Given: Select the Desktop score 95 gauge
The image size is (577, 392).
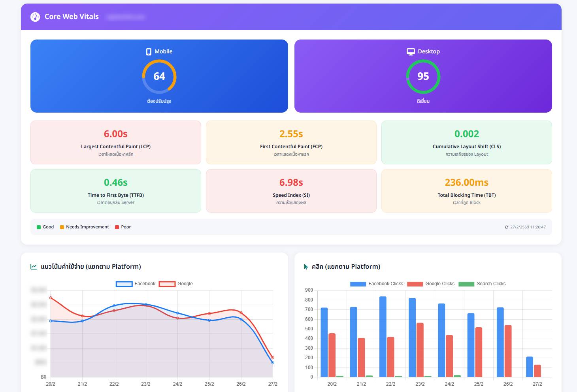Looking at the screenshot, I should pyautogui.click(x=423, y=76).
